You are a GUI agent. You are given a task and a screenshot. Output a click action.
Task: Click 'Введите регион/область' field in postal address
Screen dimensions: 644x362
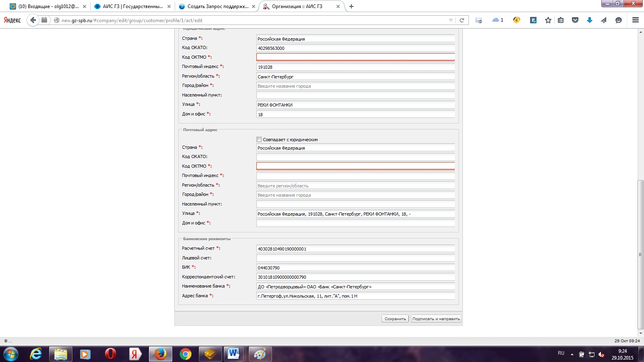(355, 185)
